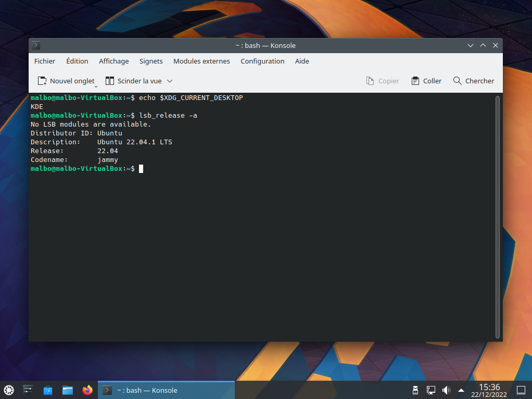532x399 pixels.
Task: Click the Konsole icon in the title bar
Action: coord(36,45)
